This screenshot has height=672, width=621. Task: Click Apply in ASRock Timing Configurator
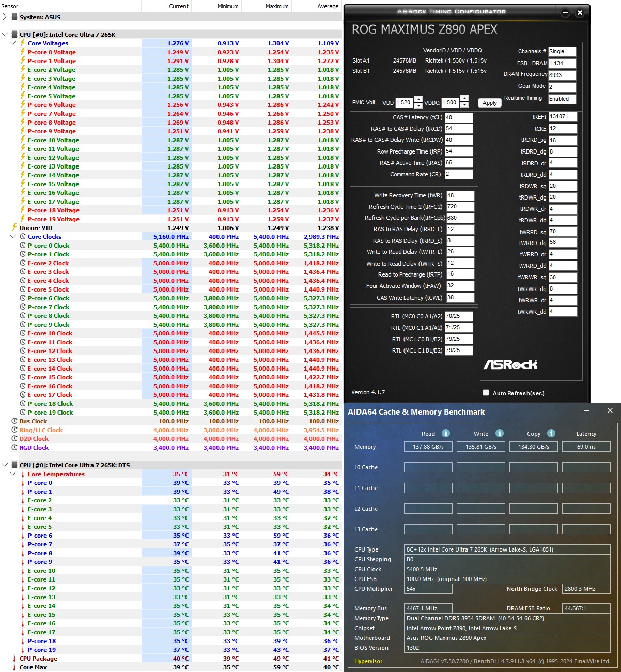(x=490, y=103)
